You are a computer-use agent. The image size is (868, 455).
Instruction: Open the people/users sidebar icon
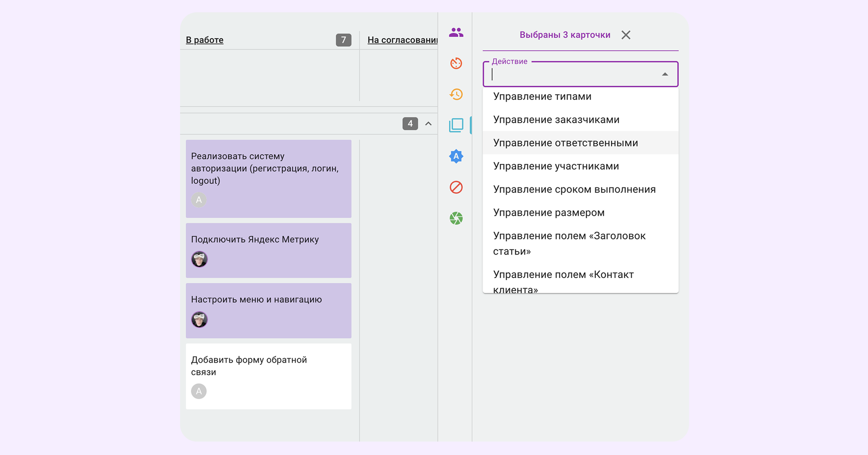pos(456,33)
